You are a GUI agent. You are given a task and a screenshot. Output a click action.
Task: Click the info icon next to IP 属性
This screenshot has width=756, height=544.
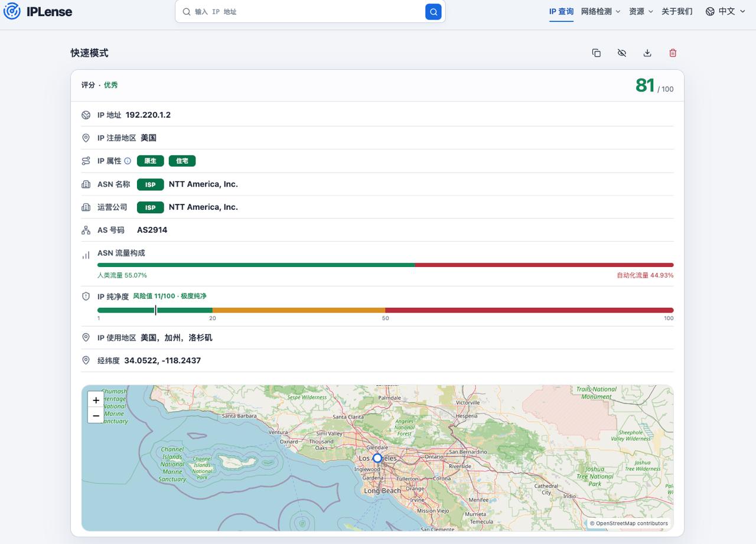point(128,161)
